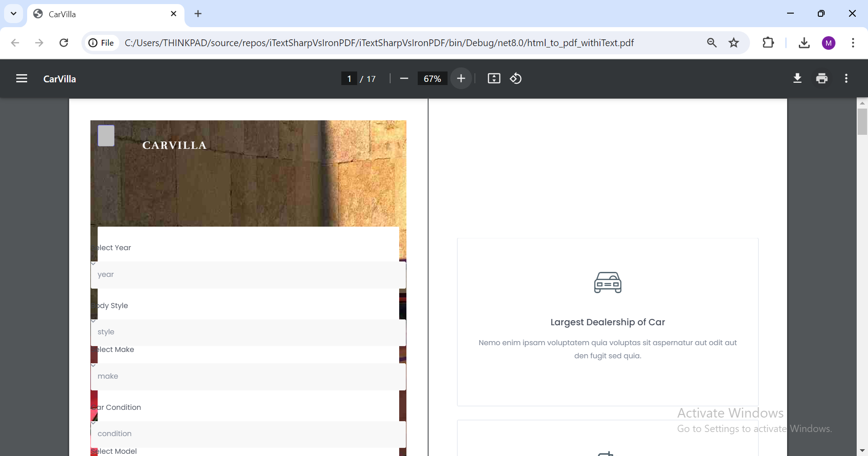Download the PDF from the viewer toolbar
Viewport: 868px width, 456px height.
coord(797,79)
